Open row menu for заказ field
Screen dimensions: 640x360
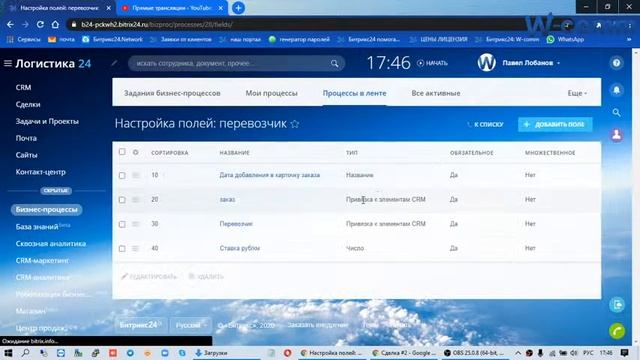tap(136, 200)
